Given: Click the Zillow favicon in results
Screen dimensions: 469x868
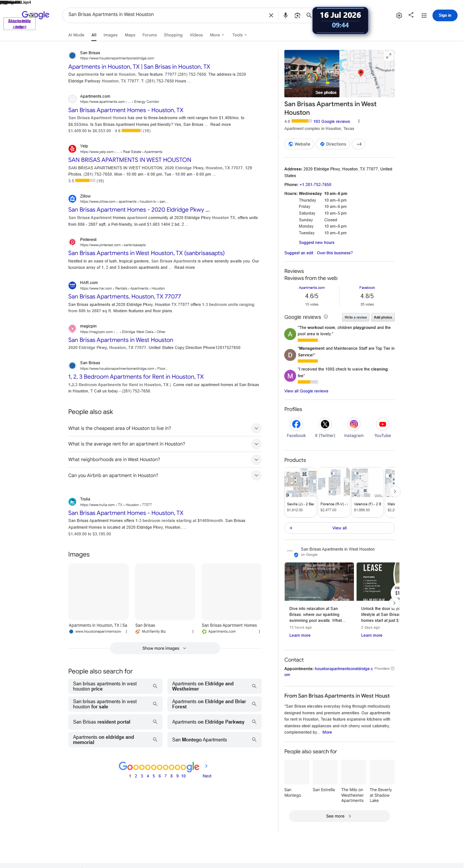Looking at the screenshot, I should (x=72, y=199).
